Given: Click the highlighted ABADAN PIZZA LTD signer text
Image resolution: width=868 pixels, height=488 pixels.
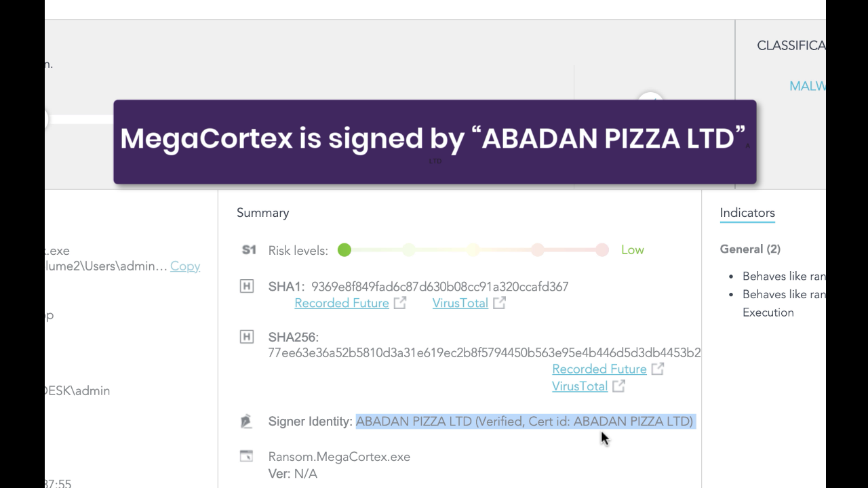Looking at the screenshot, I should (524, 422).
